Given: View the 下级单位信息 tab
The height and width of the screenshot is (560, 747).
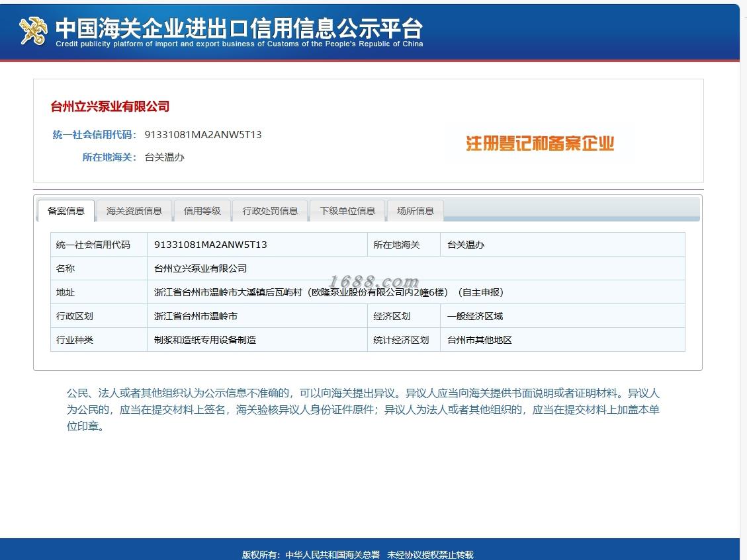Looking at the screenshot, I should 347,211.
